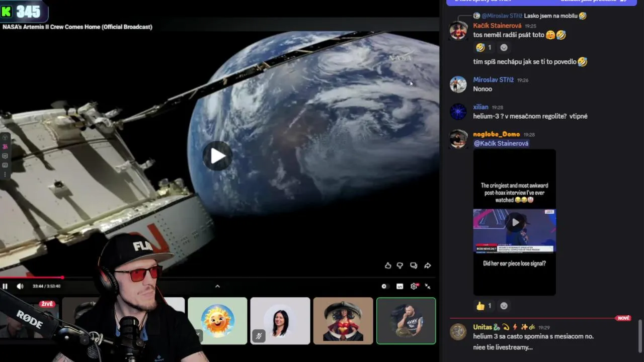Click muted microphone icon on woman's tile
Viewport: 644px width, 362px height.
(x=259, y=336)
